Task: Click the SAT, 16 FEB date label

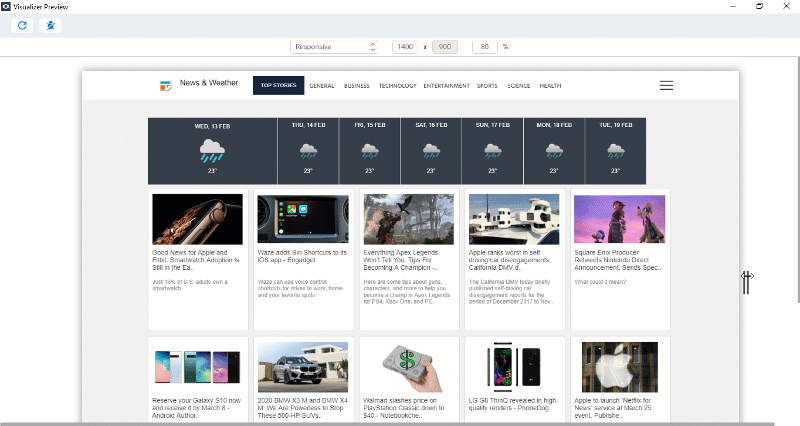Action: pyautogui.click(x=431, y=125)
